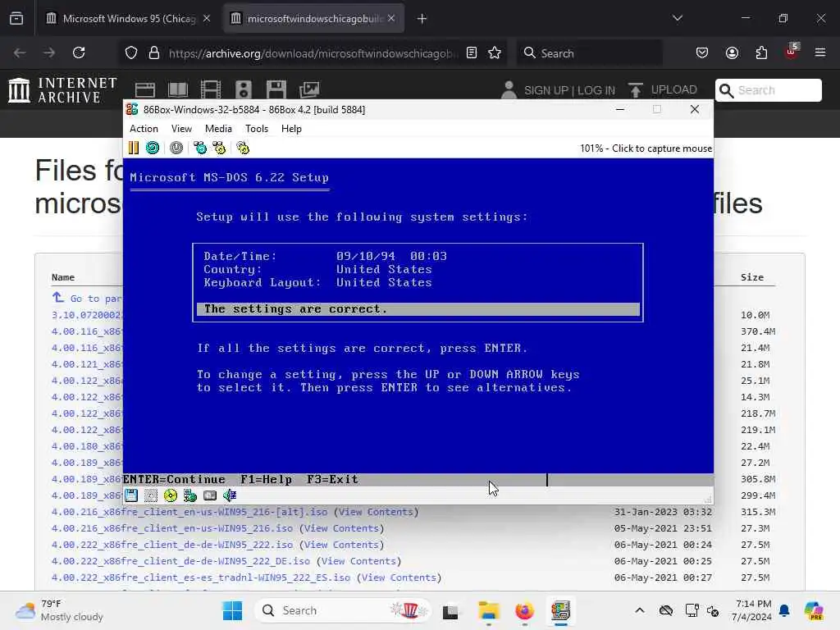840x630 pixels.
Task: Open Tools menu in 86Box
Action: [x=257, y=129]
